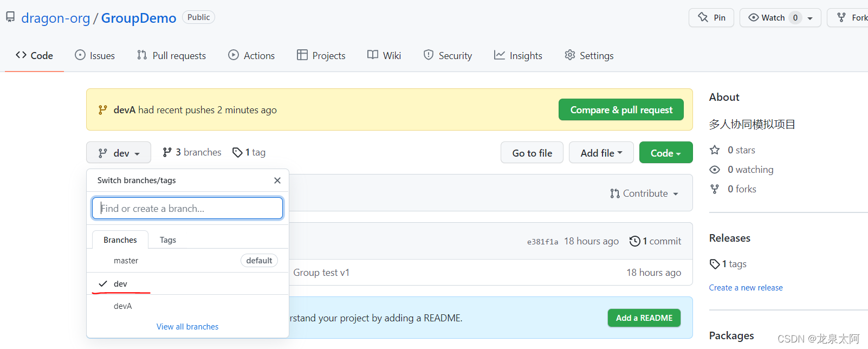Expand the Add file dropdown
The image size is (868, 349).
tap(601, 153)
